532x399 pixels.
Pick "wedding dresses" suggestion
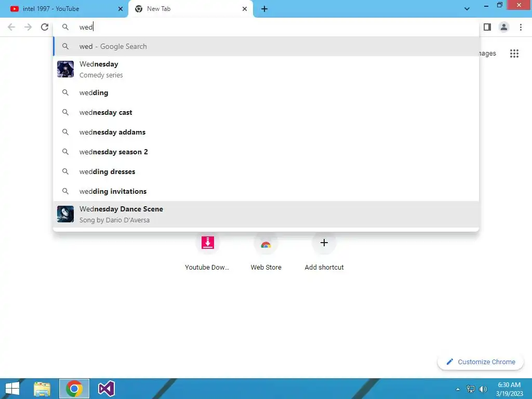click(x=266, y=171)
